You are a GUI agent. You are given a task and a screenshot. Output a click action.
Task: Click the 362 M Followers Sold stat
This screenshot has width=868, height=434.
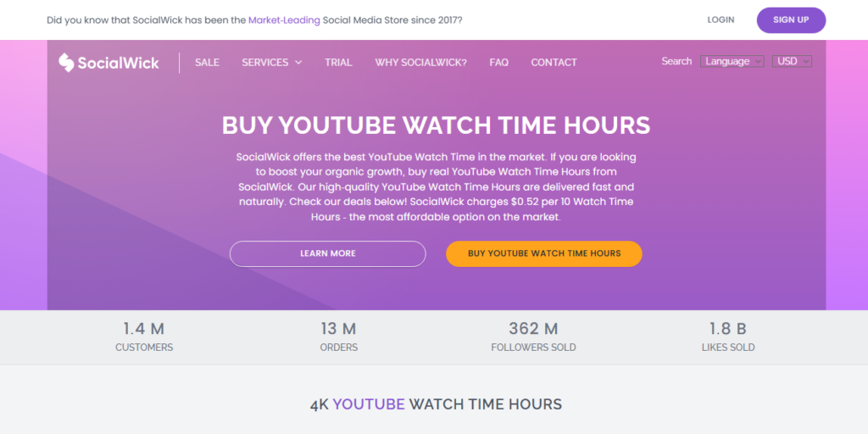click(x=533, y=337)
